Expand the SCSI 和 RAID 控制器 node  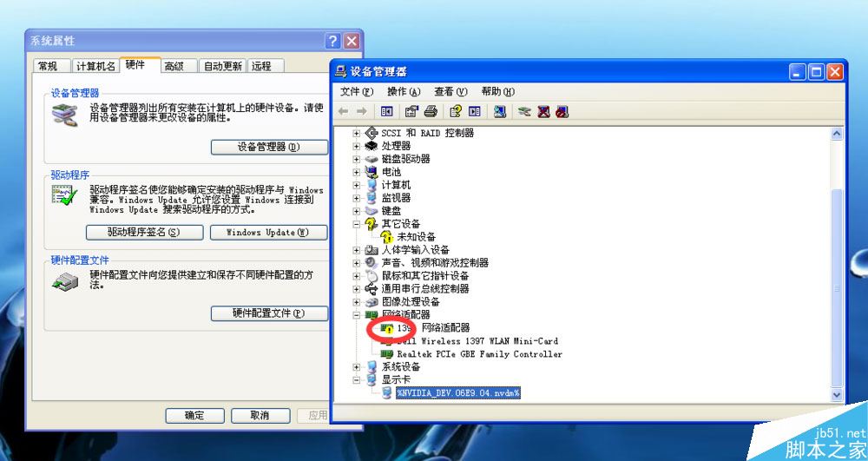[357, 133]
